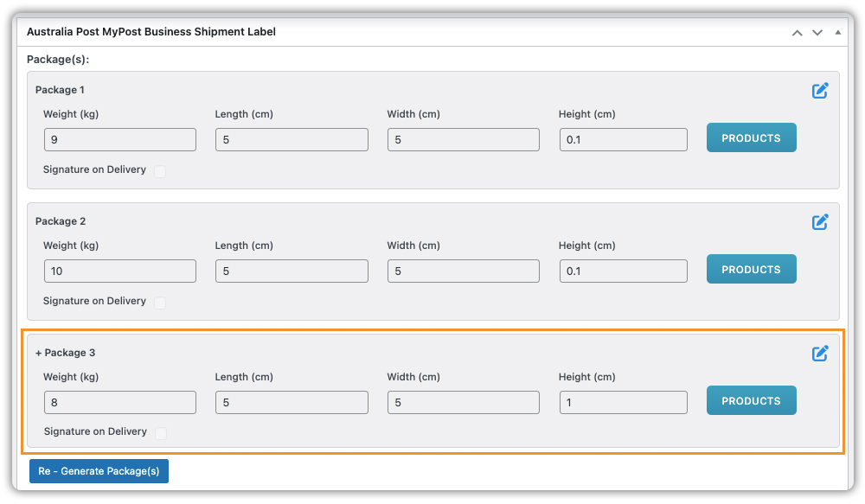Click the edit icon for Package 2
This screenshot has height=504, width=865.
click(x=820, y=221)
